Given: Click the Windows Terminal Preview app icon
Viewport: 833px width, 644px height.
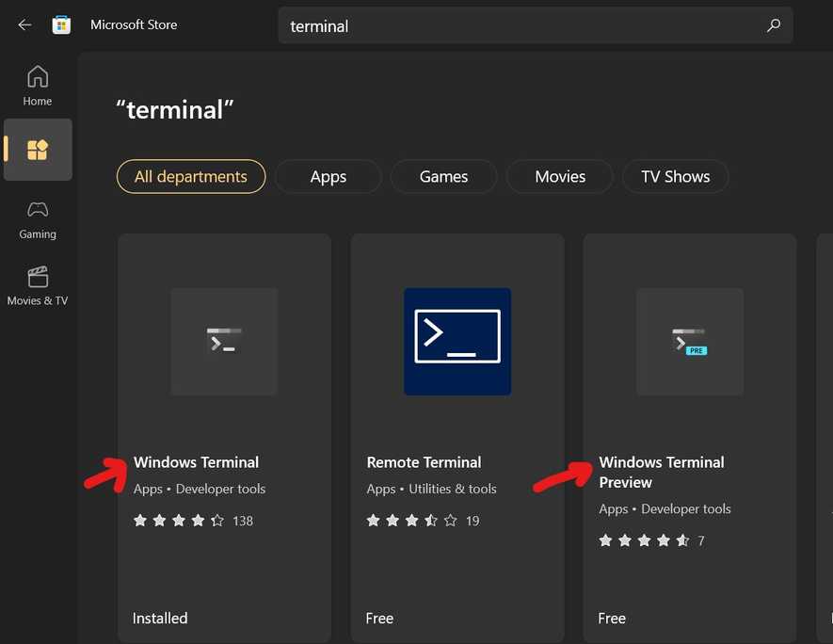Looking at the screenshot, I should click(689, 341).
